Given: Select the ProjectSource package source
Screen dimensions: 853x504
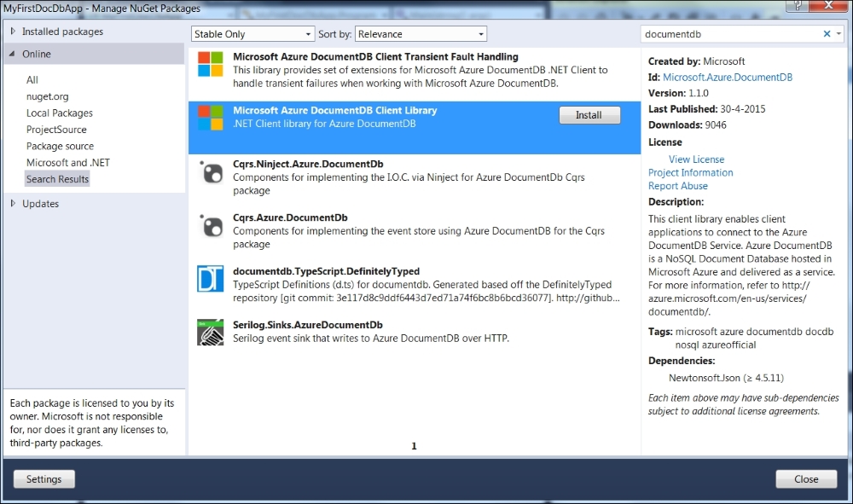Looking at the screenshot, I should (x=56, y=130).
